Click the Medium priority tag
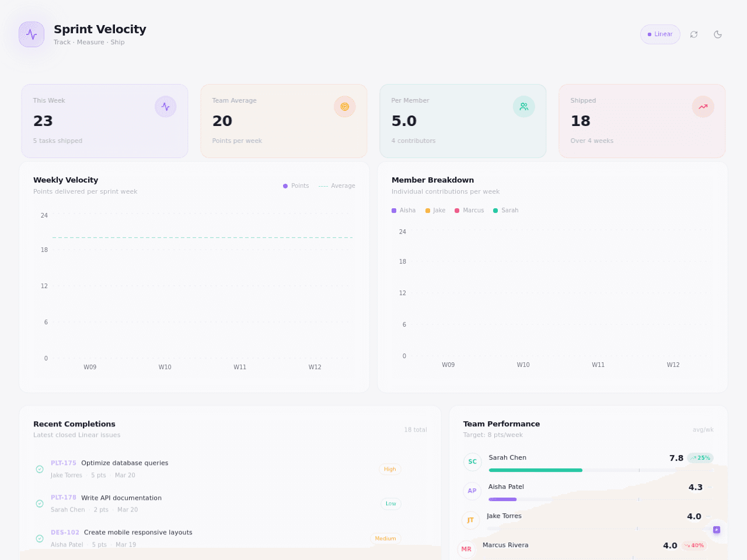 (385, 538)
